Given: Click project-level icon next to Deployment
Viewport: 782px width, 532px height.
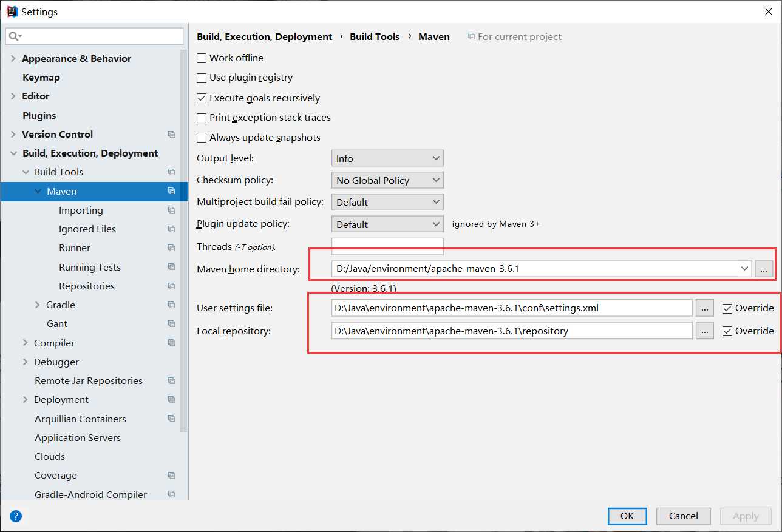Looking at the screenshot, I should point(171,400).
